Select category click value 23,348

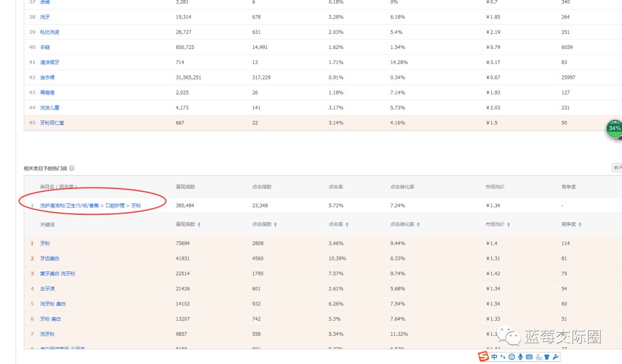pyautogui.click(x=260, y=206)
